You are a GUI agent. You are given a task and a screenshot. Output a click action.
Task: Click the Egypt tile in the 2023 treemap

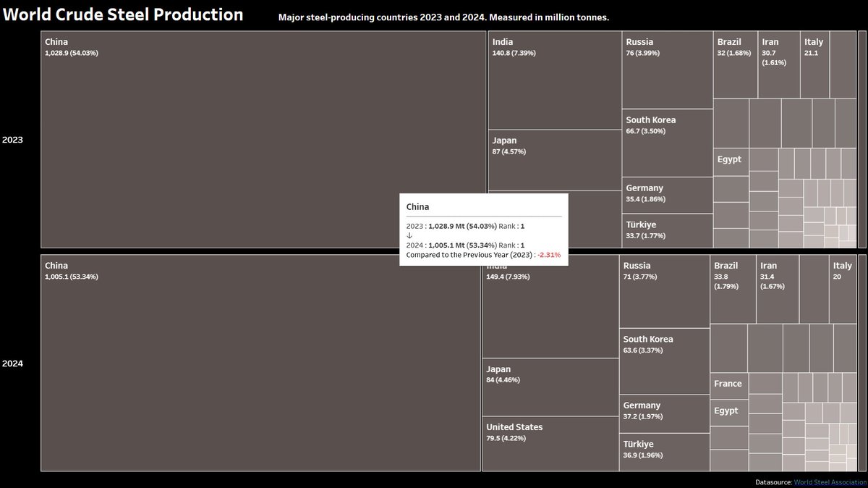tap(731, 161)
